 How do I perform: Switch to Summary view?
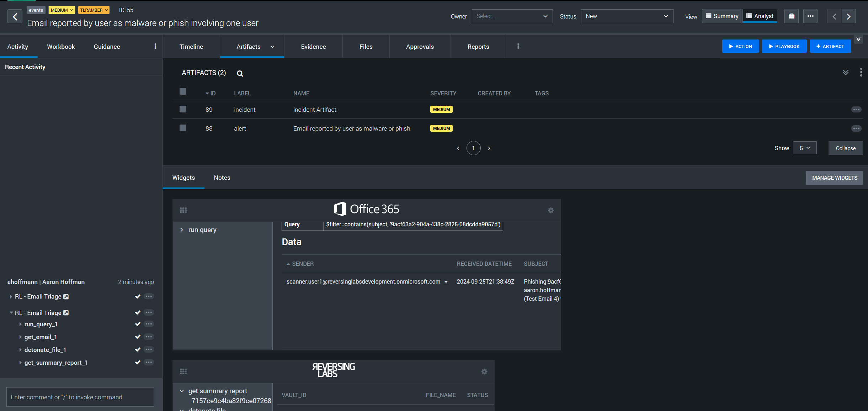[722, 16]
